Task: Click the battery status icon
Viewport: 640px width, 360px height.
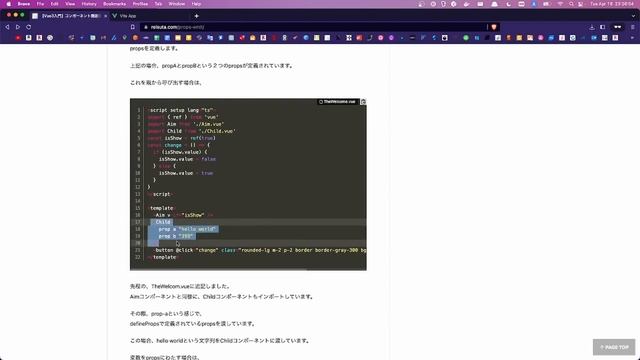Action: (x=547, y=4)
